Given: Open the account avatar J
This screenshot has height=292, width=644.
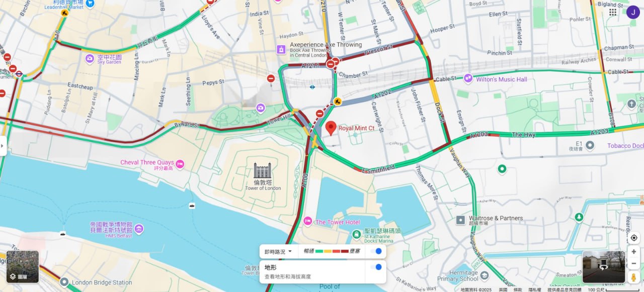Looking at the screenshot, I should point(632,12).
